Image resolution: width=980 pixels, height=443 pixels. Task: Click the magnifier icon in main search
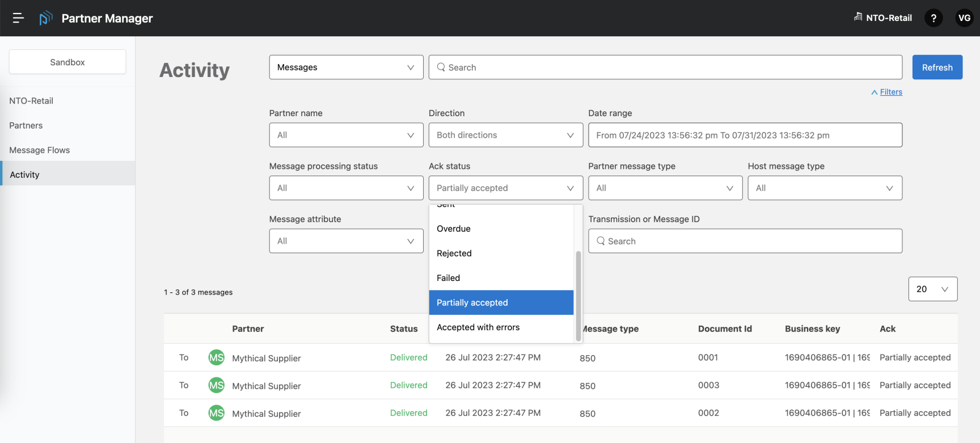coord(441,67)
